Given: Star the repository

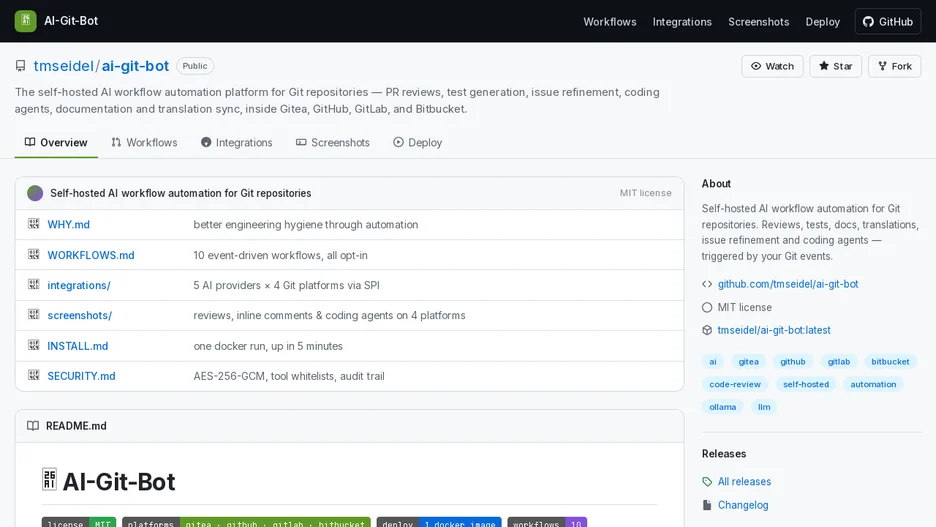Looking at the screenshot, I should coord(836,66).
